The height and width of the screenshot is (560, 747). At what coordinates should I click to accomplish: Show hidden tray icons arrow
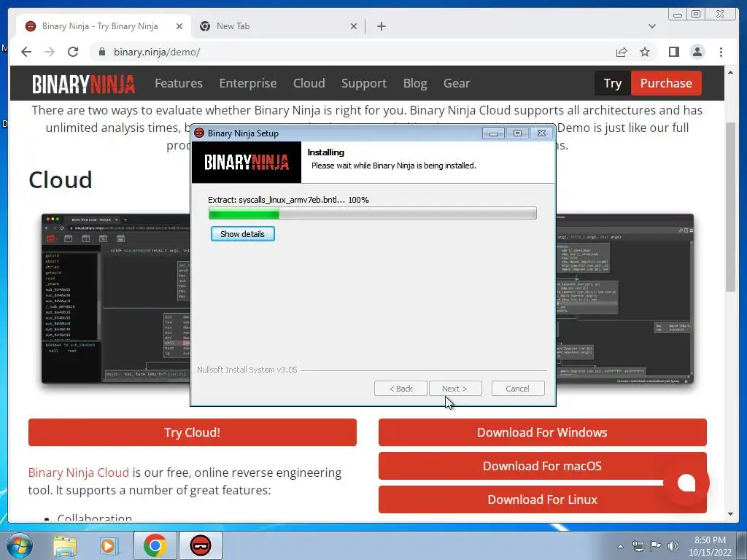pos(620,546)
